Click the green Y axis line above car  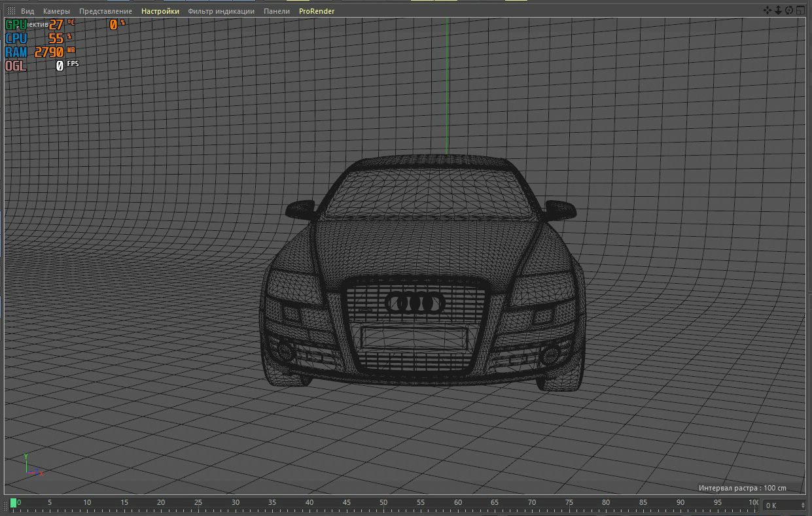(447, 85)
